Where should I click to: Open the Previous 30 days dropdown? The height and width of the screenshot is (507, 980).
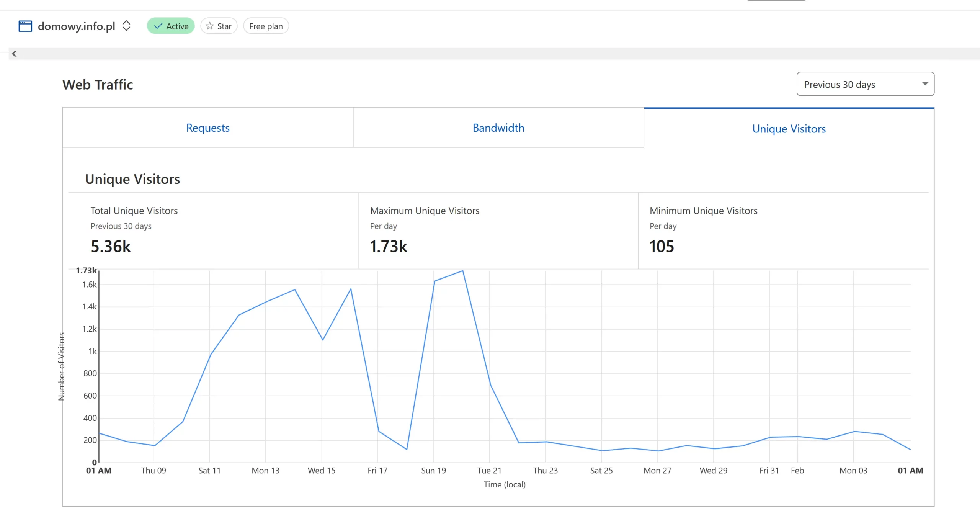pyautogui.click(x=865, y=84)
